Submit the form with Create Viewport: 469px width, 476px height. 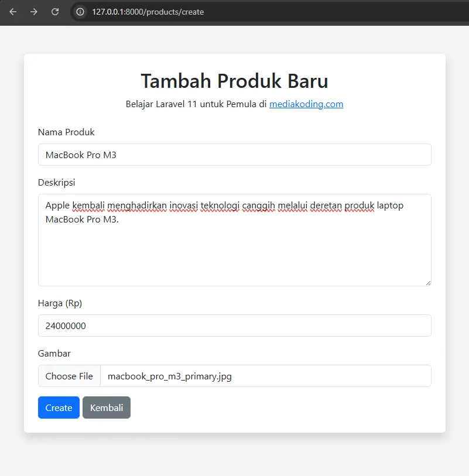coord(59,407)
